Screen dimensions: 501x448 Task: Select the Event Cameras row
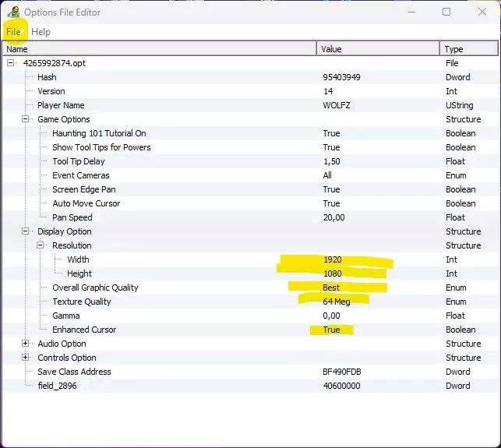(250, 175)
